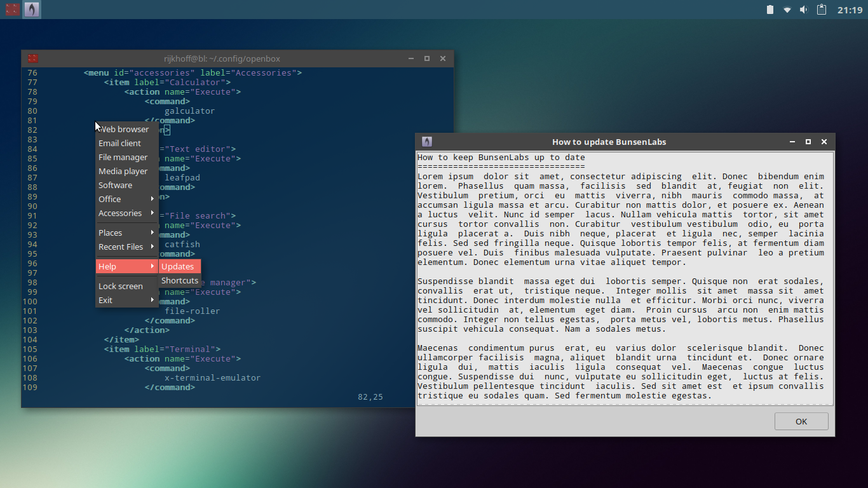The height and width of the screenshot is (488, 868).
Task: Click the red terminal icon in top panel
Action: pyautogui.click(x=13, y=10)
